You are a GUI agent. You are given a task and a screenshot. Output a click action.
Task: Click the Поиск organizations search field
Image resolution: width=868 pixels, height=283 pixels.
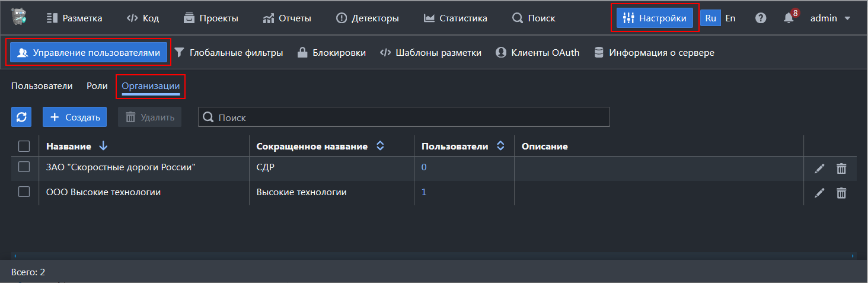click(409, 117)
